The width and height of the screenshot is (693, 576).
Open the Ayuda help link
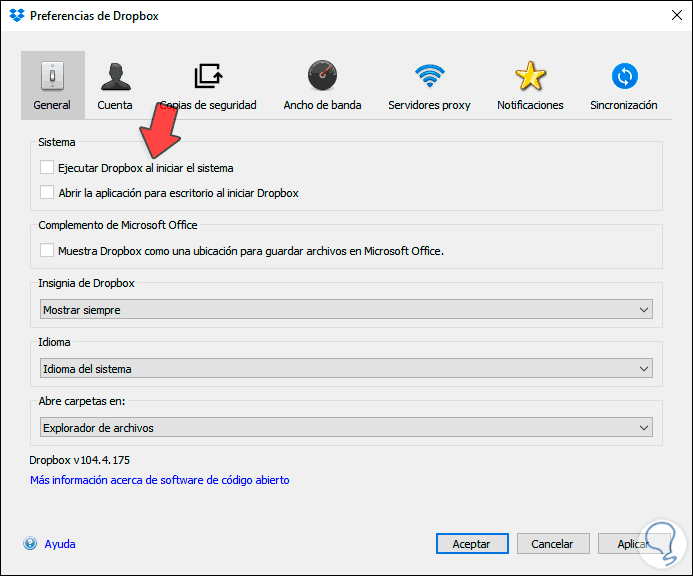(x=60, y=544)
